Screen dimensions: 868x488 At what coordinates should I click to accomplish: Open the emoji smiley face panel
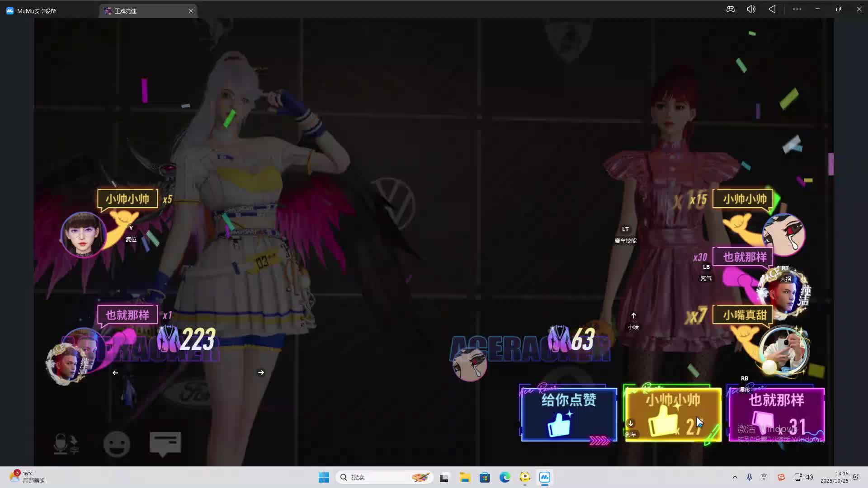(117, 444)
